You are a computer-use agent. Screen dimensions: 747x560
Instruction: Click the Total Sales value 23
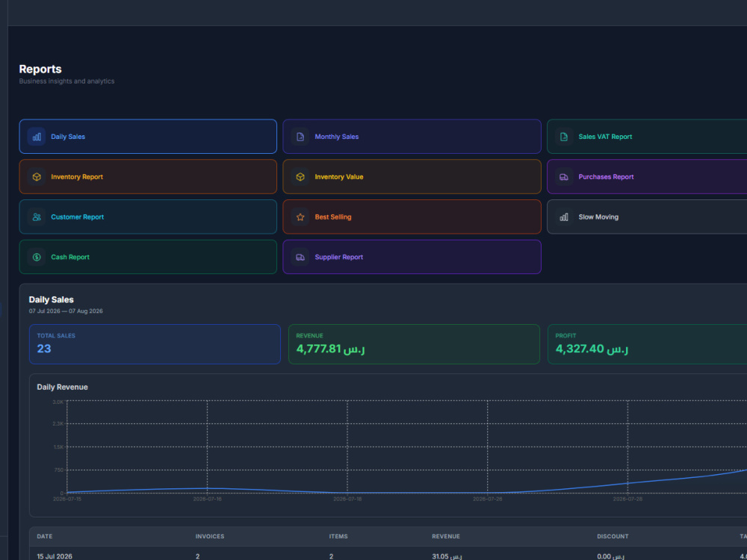click(44, 349)
